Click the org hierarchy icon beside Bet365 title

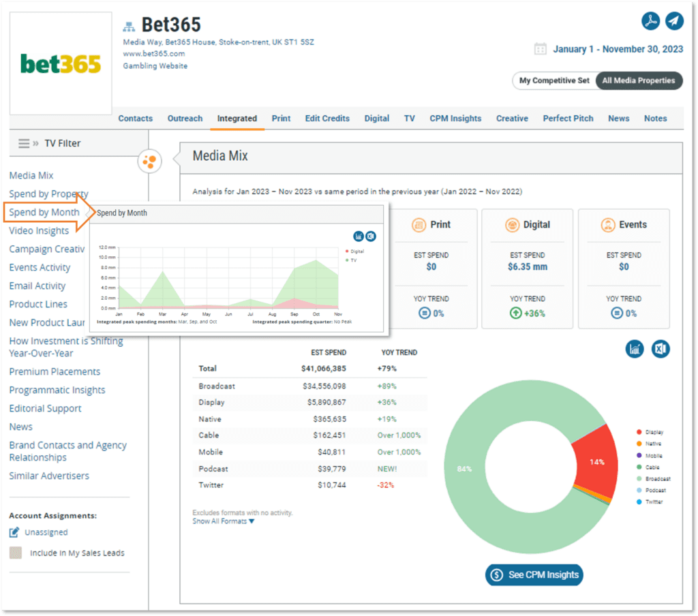[129, 27]
